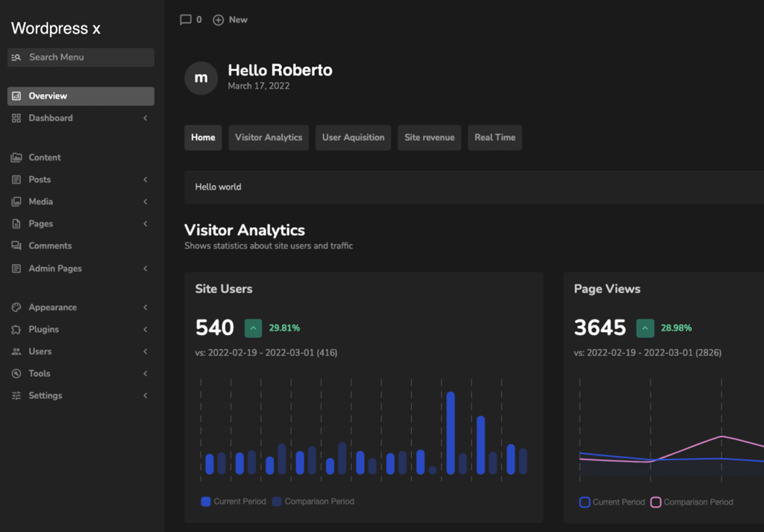Open the Content sidebar icon
The height and width of the screenshot is (532, 764).
pyautogui.click(x=16, y=157)
